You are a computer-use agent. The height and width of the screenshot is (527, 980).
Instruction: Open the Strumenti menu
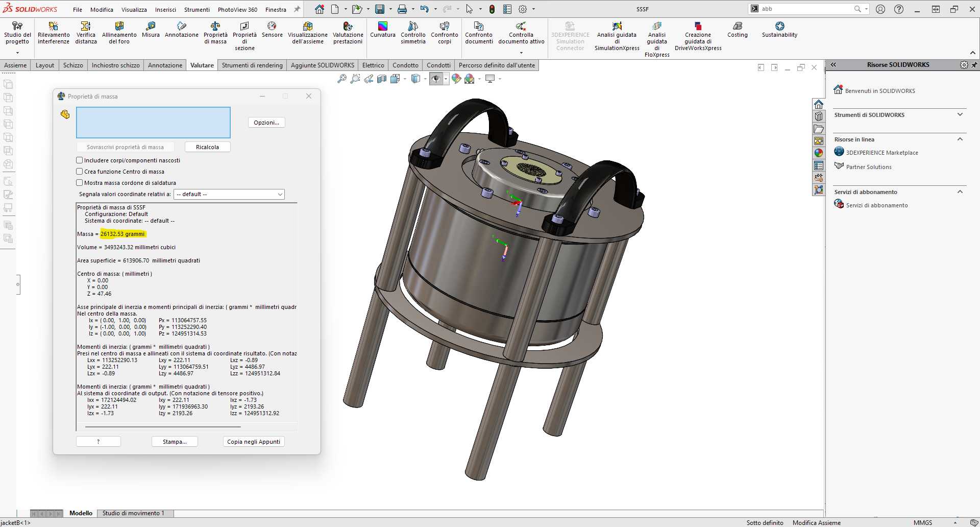pyautogui.click(x=197, y=10)
